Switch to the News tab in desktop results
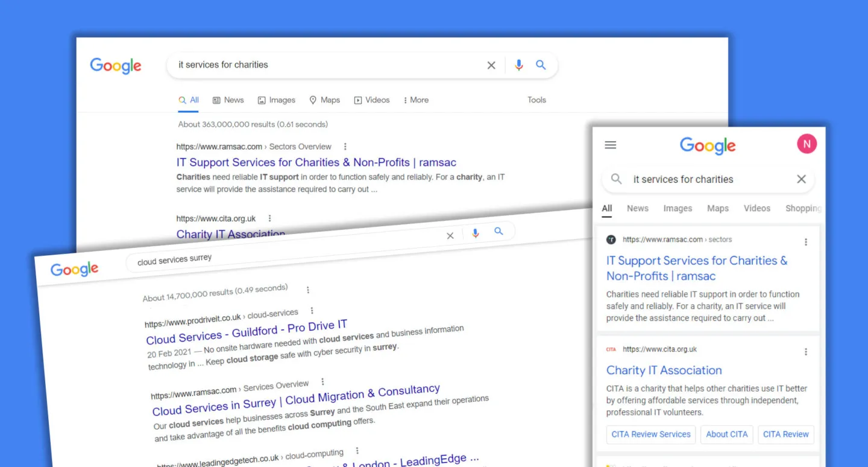The height and width of the screenshot is (467, 868). tap(228, 100)
